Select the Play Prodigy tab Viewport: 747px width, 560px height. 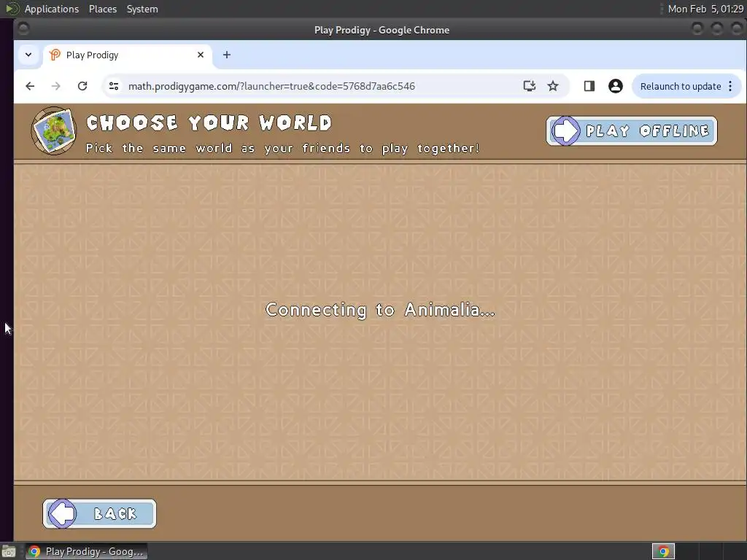128,55
